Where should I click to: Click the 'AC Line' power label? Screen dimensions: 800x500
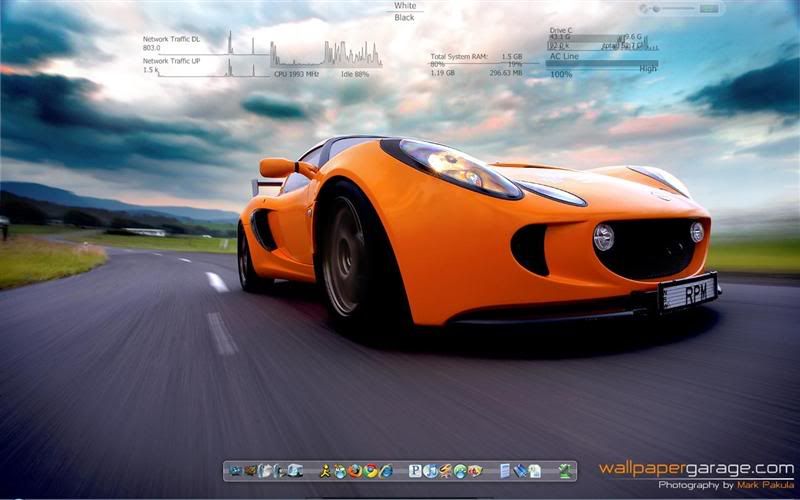point(564,56)
